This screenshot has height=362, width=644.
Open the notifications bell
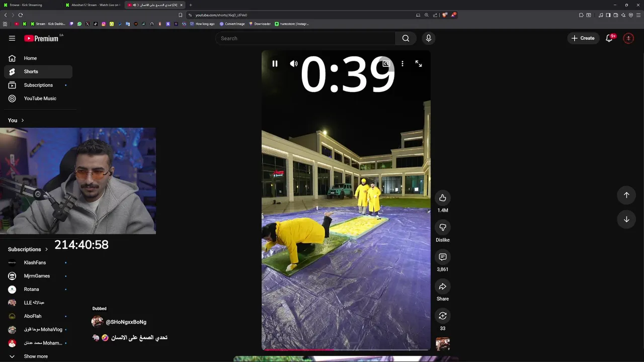(x=609, y=38)
